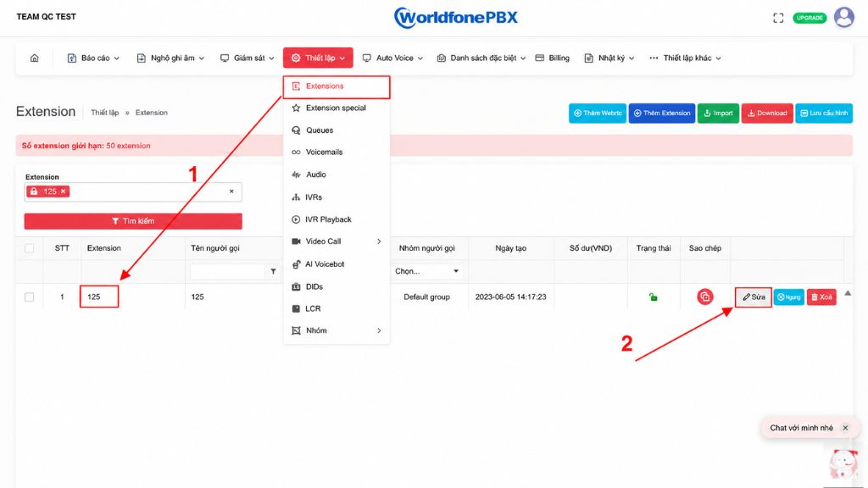Image resolution: width=868 pixels, height=488 pixels.
Task: Open Billing page
Action: [553, 58]
